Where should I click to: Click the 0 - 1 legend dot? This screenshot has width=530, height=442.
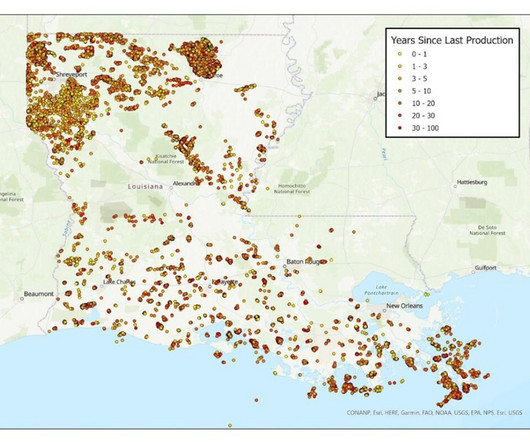[400, 54]
